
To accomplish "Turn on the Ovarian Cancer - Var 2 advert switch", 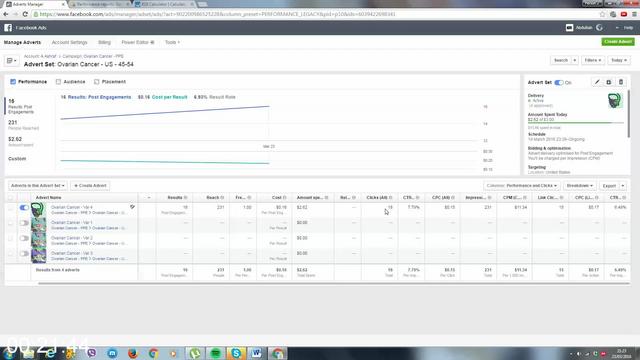I will (x=24, y=238).
